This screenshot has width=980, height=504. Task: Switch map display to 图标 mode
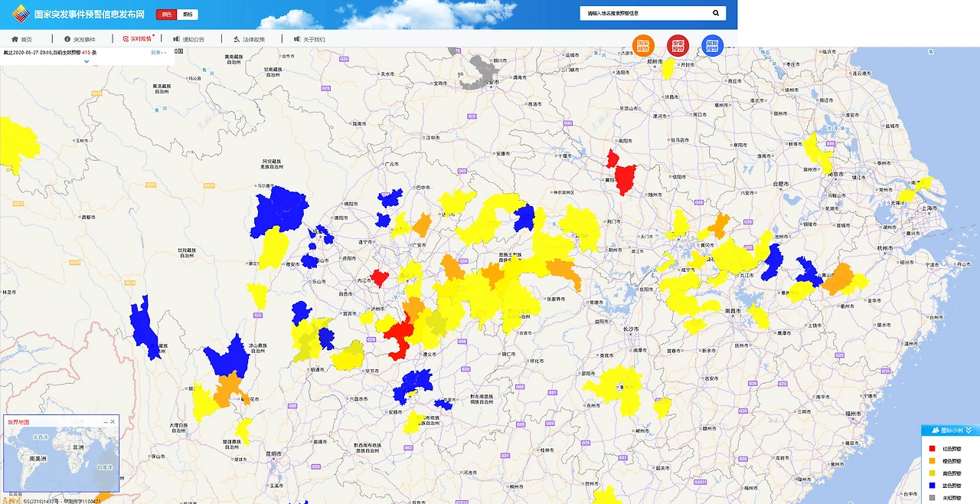(188, 15)
